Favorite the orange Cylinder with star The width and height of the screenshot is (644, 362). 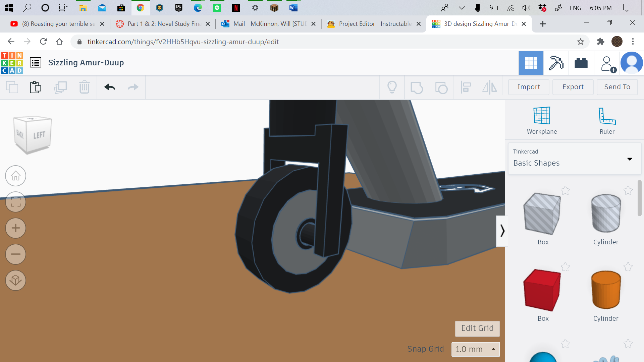628,267
